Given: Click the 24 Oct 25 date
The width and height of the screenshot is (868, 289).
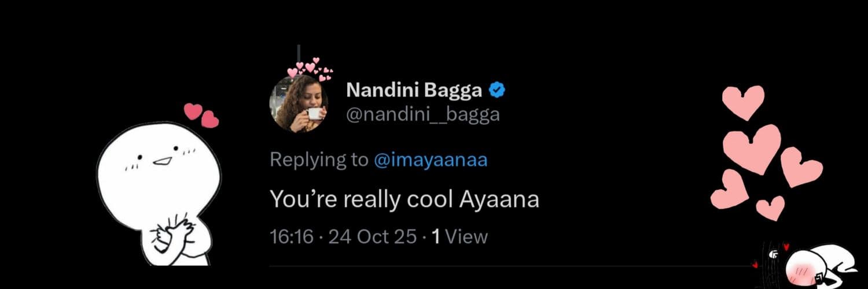Looking at the screenshot, I should (373, 236).
